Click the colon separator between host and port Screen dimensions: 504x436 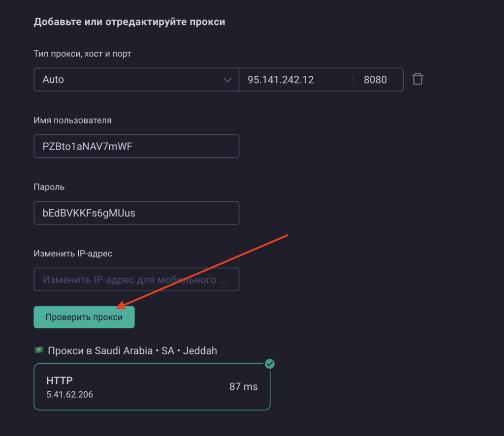pyautogui.click(x=352, y=79)
